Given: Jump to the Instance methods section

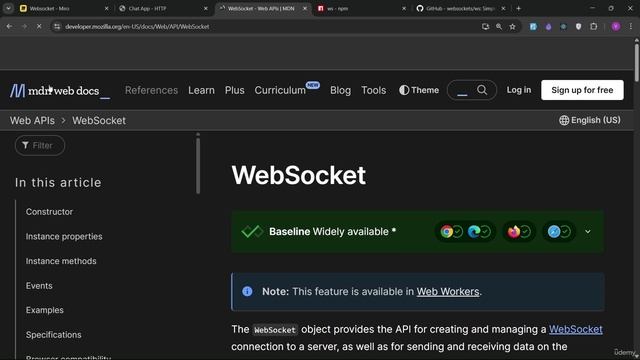Looking at the screenshot, I should pyautogui.click(x=61, y=261).
